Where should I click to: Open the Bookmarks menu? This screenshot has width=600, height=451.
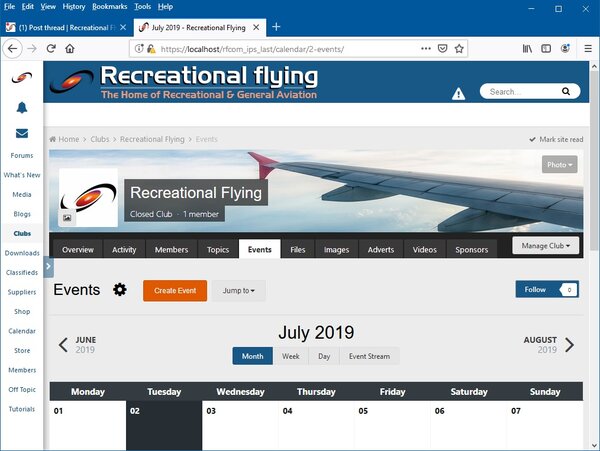tap(110, 7)
